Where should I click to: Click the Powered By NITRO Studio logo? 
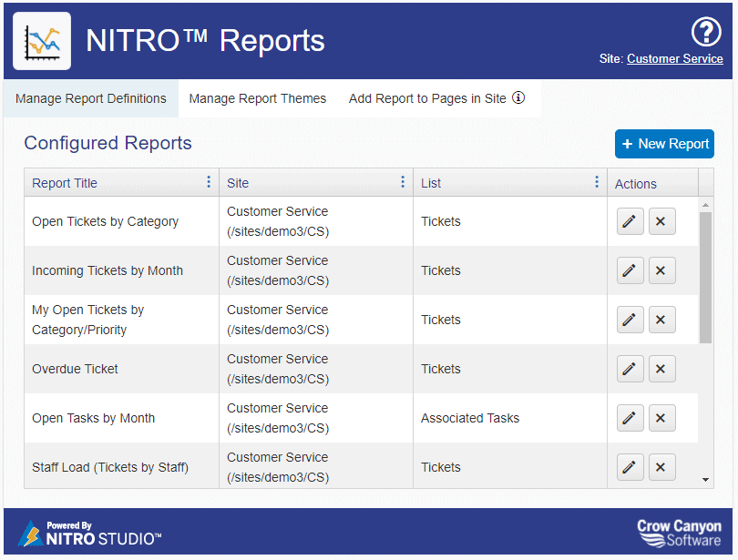coord(89,534)
